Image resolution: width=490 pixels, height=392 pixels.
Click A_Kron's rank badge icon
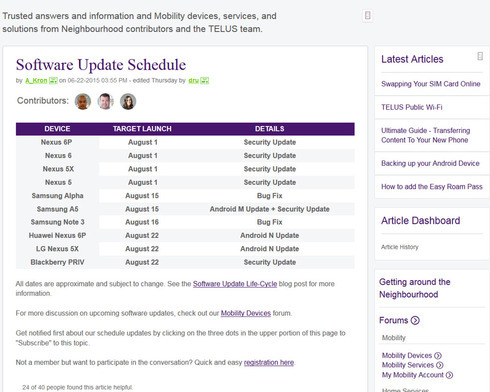53,80
